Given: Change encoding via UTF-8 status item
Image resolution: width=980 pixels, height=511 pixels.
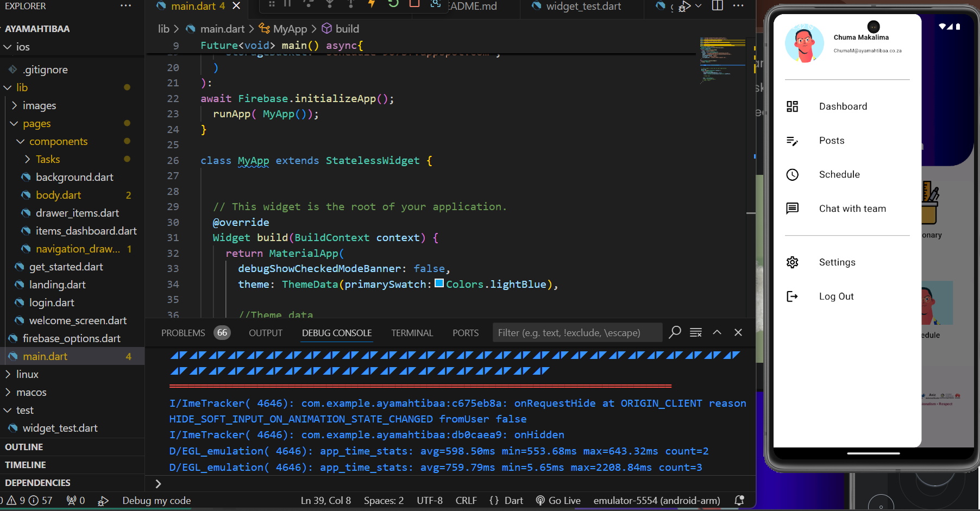Looking at the screenshot, I should (430, 500).
